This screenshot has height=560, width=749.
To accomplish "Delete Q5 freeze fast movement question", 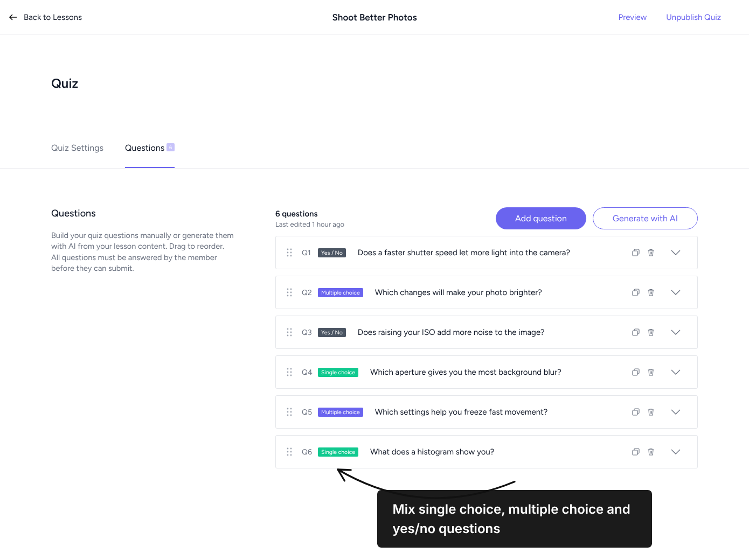I will [x=651, y=412].
